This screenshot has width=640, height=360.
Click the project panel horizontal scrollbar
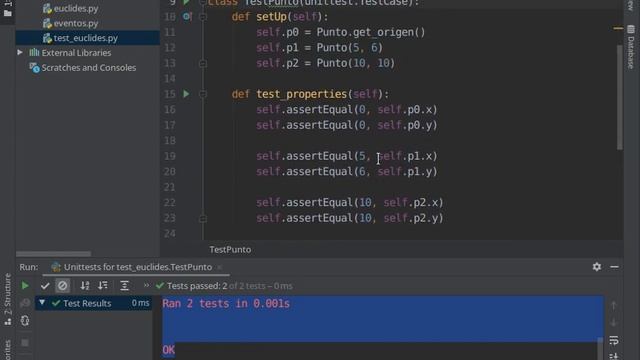[53, 254]
